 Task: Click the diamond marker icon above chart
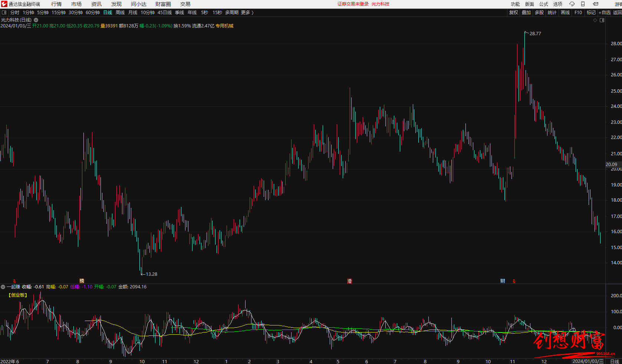(595, 20)
